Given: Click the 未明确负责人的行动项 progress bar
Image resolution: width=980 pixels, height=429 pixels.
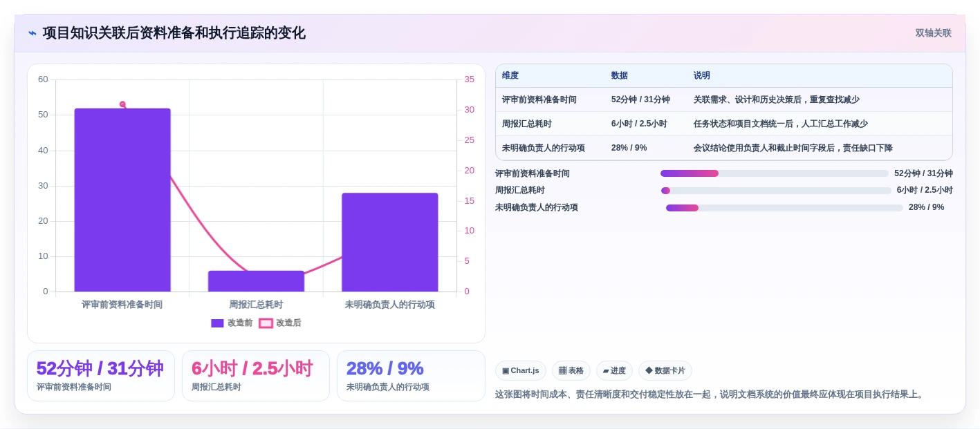Looking at the screenshot, I should click(x=784, y=208).
